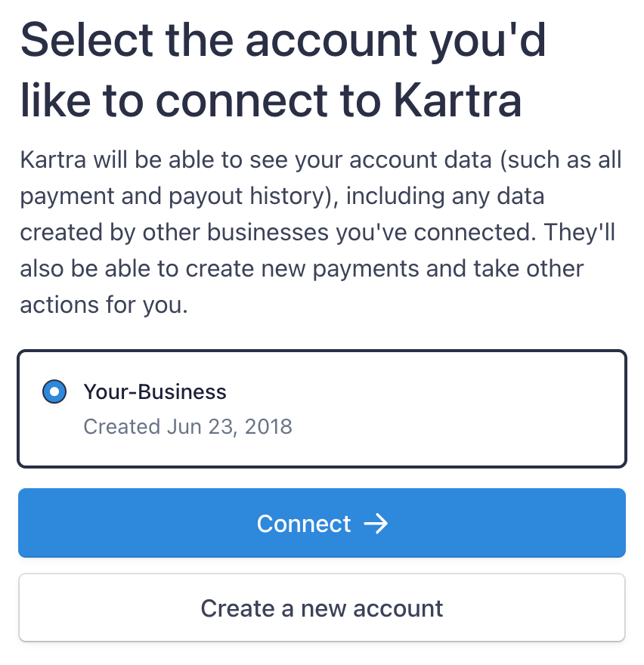The image size is (644, 665).
Task: Connect the selected Your-Business account
Action: (322, 523)
